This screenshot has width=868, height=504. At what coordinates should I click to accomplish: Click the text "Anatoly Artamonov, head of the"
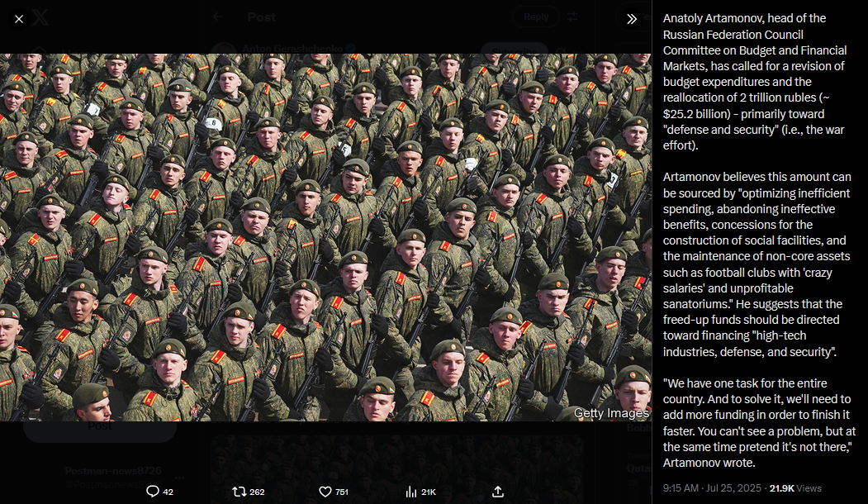tap(745, 18)
